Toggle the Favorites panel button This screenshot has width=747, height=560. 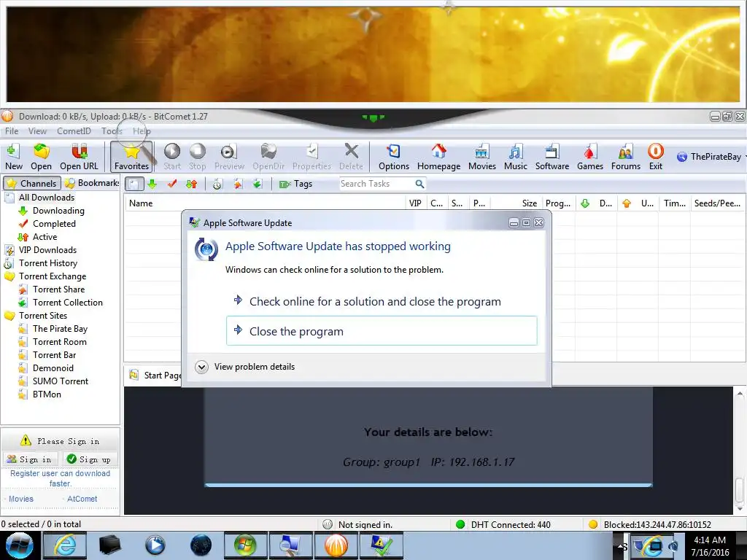point(131,157)
